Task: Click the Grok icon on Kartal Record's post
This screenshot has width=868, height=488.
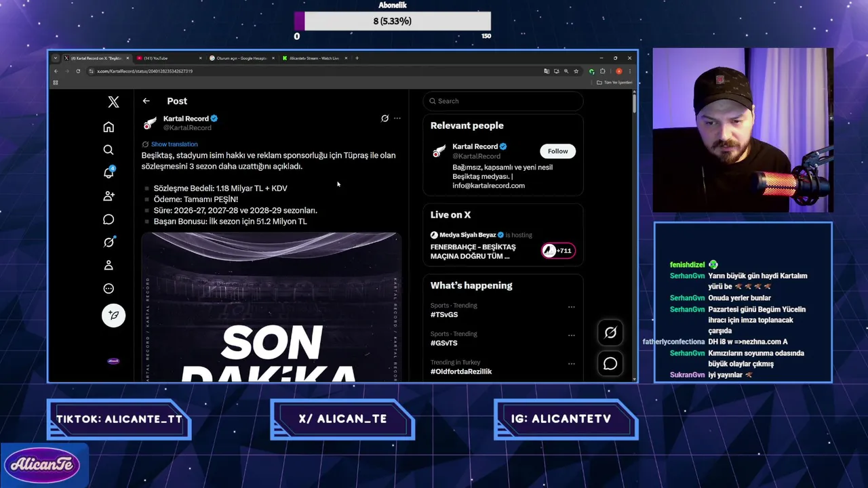Action: tap(384, 118)
